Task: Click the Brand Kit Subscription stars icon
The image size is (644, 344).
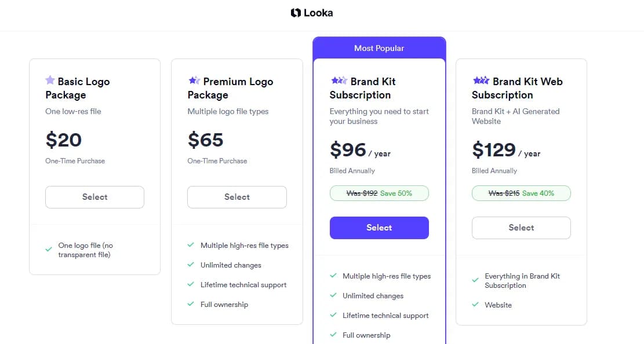Action: (x=339, y=80)
